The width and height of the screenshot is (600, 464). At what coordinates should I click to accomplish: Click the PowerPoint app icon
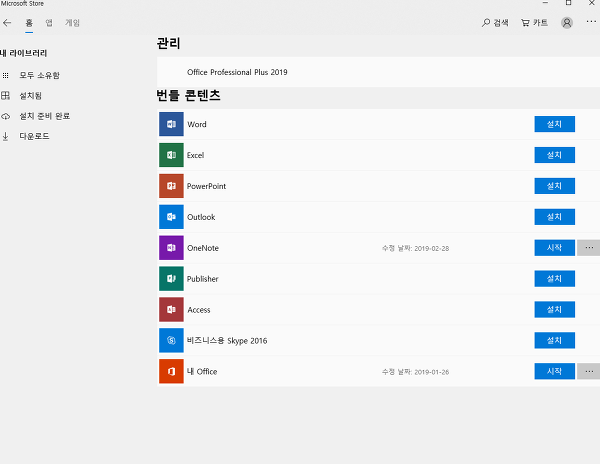point(171,186)
